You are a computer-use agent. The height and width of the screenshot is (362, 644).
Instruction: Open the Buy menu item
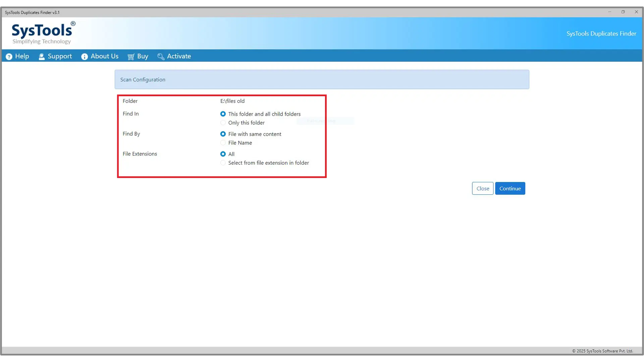coord(138,56)
